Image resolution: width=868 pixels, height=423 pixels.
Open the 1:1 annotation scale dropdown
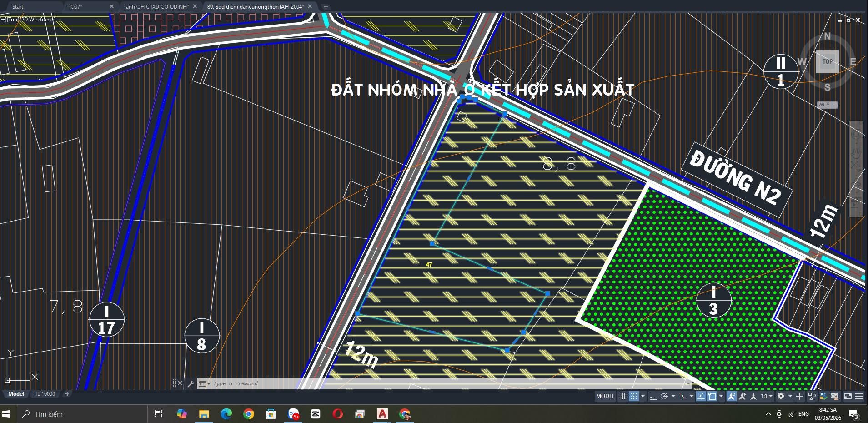point(767,396)
